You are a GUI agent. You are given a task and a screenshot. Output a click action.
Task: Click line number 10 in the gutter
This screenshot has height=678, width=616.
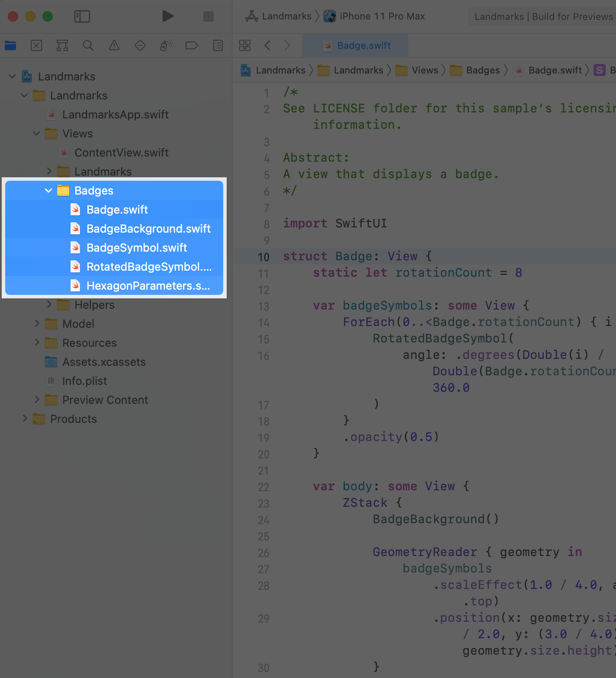[263, 257]
